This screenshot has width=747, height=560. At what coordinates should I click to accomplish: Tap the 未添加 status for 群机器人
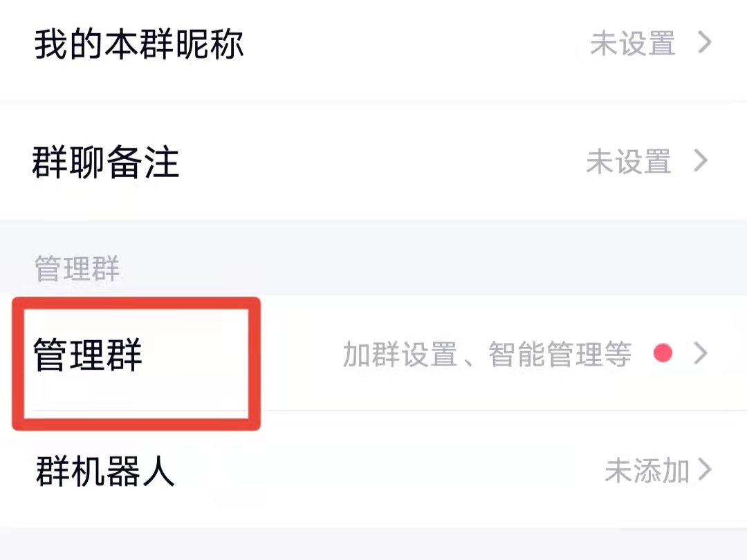pos(647,472)
